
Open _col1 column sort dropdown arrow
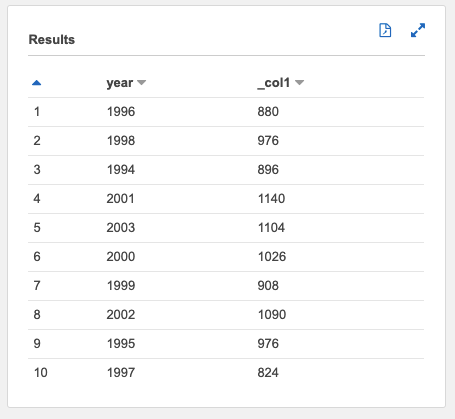tap(299, 83)
